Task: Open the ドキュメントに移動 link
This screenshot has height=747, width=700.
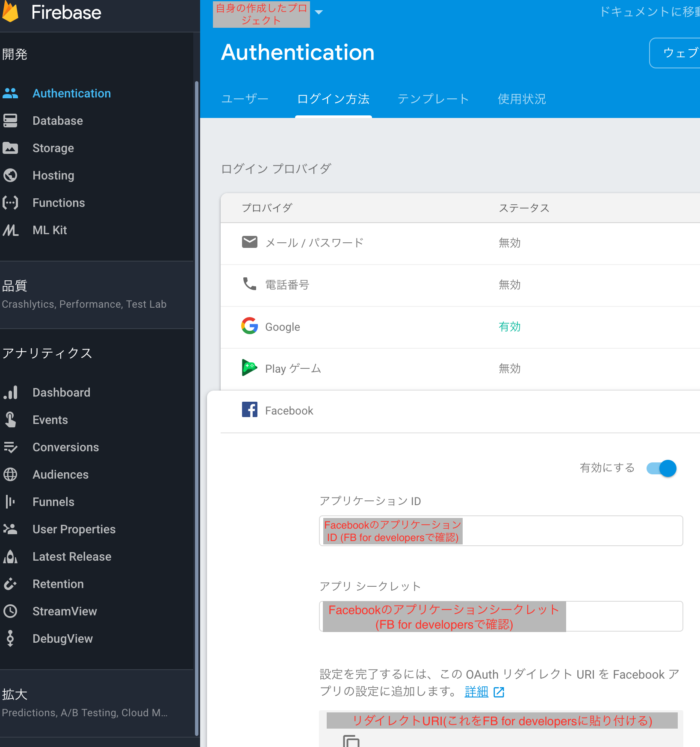Action: point(650,12)
